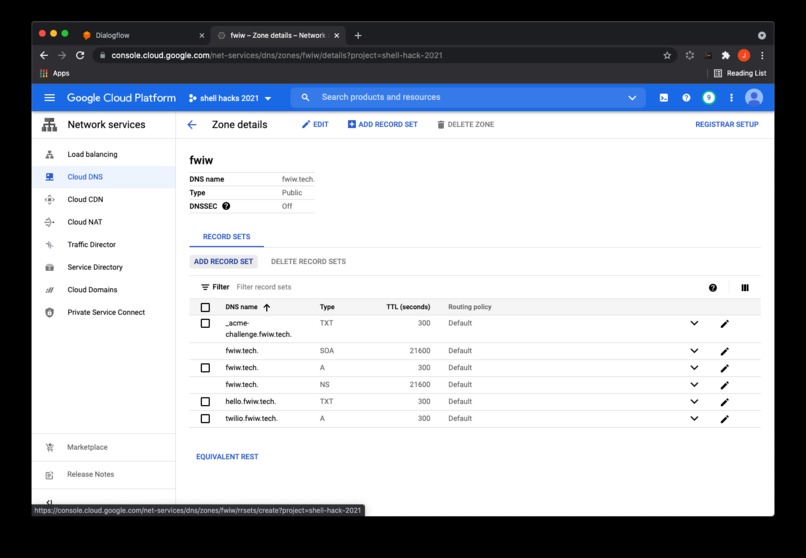
Task: Edit the fwiw.tech. SOA record
Action: (x=725, y=351)
